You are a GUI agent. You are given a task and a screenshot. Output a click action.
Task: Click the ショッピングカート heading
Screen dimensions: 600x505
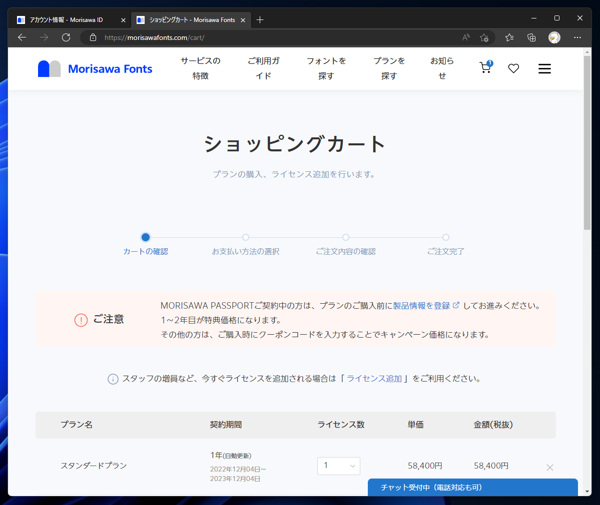(294, 144)
